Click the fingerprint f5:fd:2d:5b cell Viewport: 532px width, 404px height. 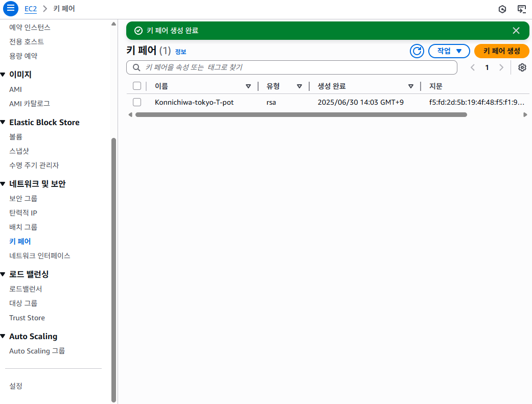pyautogui.click(x=477, y=102)
